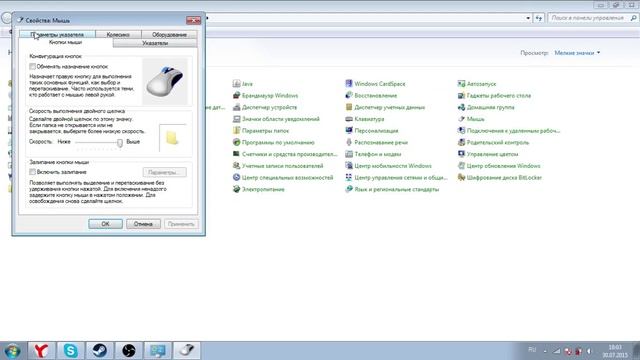The image size is (640, 360).
Task: Click the OK button in mouse properties
Action: point(105,224)
